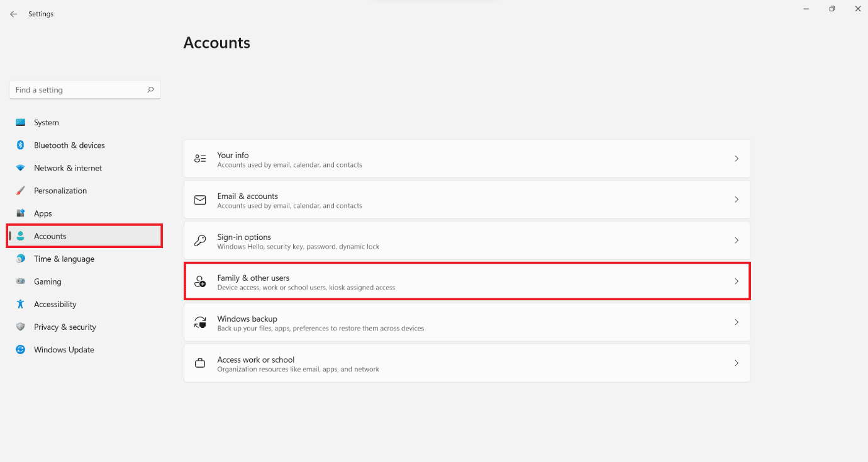This screenshot has height=462, width=868.
Task: Select Time & language in sidebar
Action: tap(64, 259)
